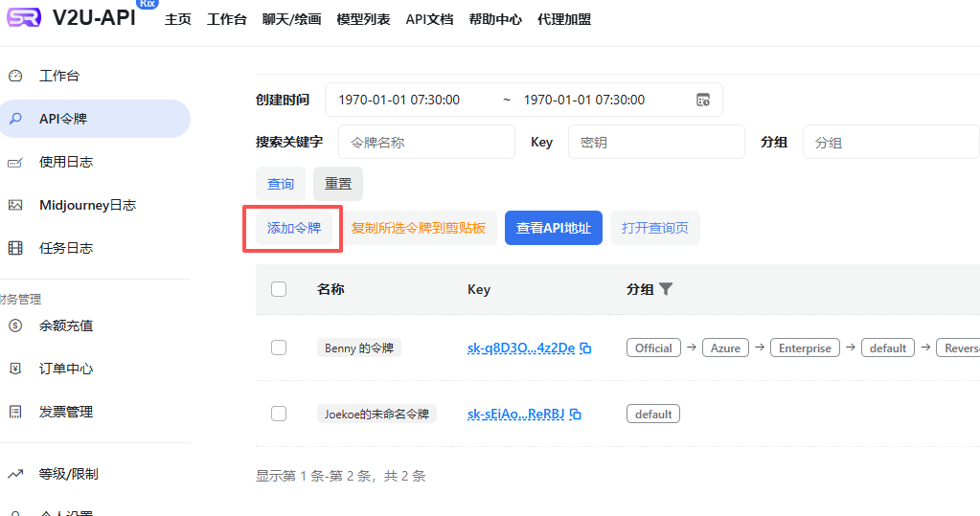Open the 模型列表 top menu item
This screenshot has height=516, width=980.
(x=363, y=19)
